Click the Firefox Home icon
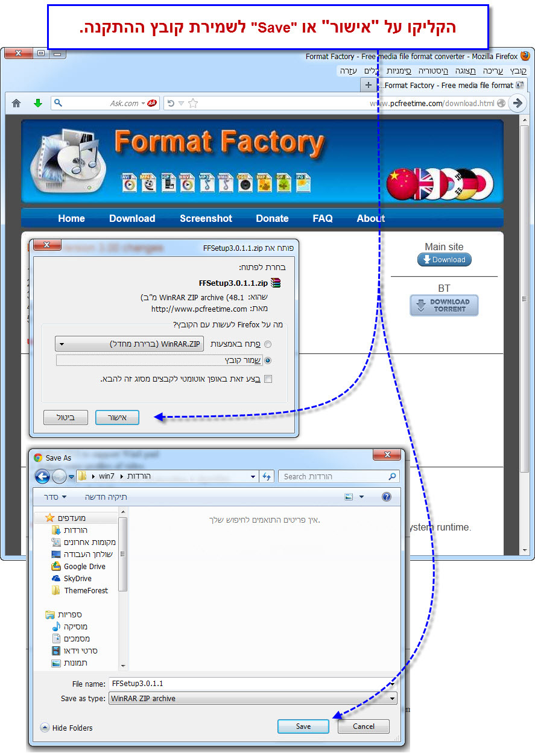This screenshot has height=756, width=535. click(x=16, y=103)
